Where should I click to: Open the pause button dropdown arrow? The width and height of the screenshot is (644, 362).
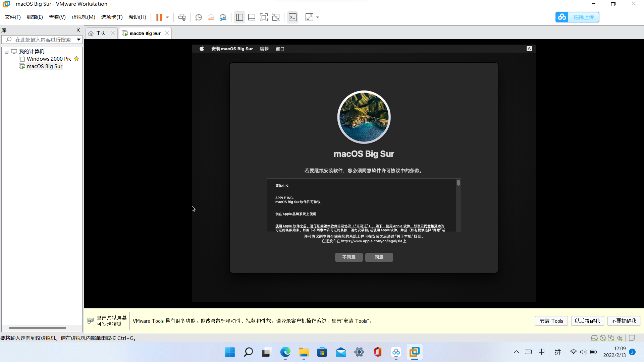(x=167, y=17)
